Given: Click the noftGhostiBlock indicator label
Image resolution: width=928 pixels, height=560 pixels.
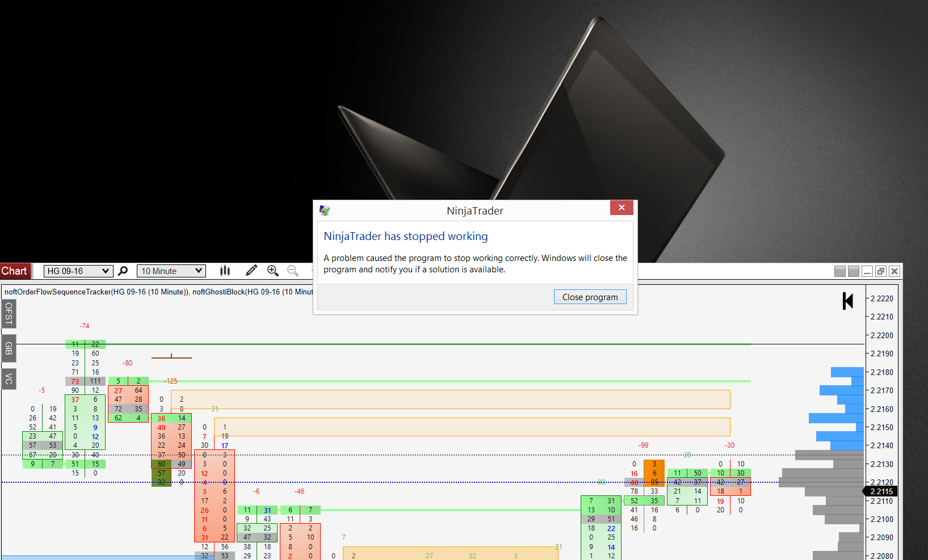Looking at the screenshot, I should 253,292.
